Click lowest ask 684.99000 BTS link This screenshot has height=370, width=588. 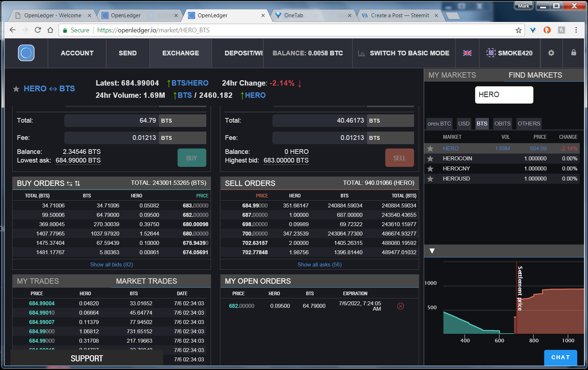[x=78, y=160]
